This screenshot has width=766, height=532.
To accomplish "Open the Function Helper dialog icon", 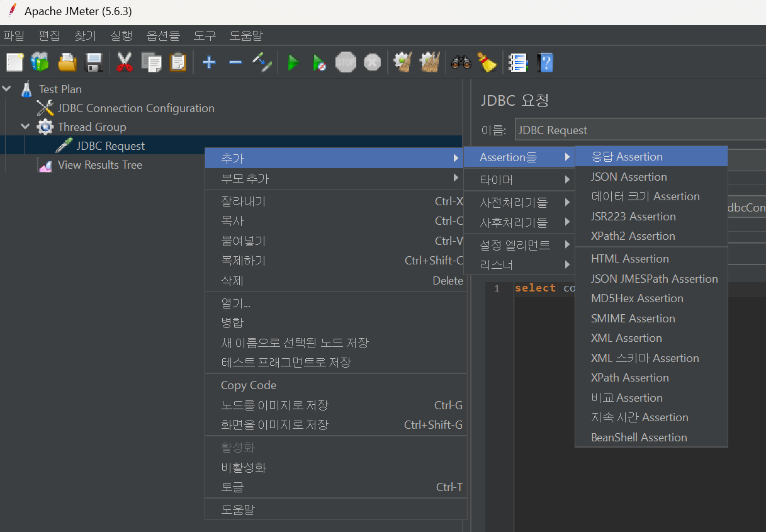I will pos(517,62).
